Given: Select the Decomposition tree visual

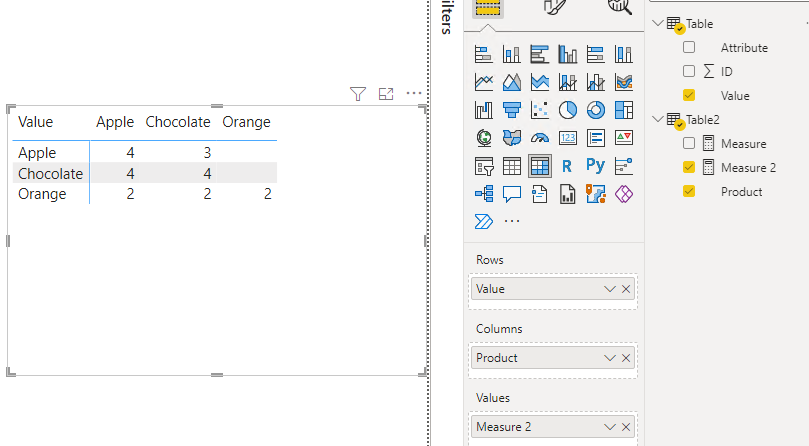Looking at the screenshot, I should click(483, 194).
